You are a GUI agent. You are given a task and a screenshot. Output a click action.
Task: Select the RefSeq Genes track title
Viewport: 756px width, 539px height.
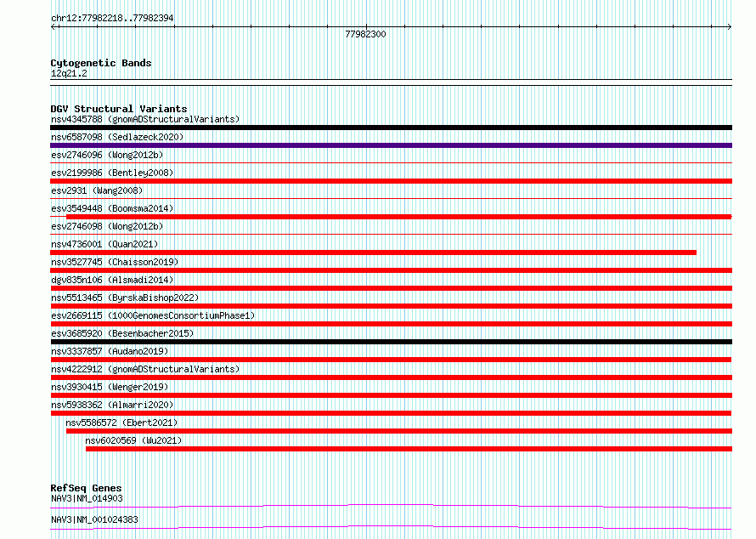pyautogui.click(x=86, y=488)
